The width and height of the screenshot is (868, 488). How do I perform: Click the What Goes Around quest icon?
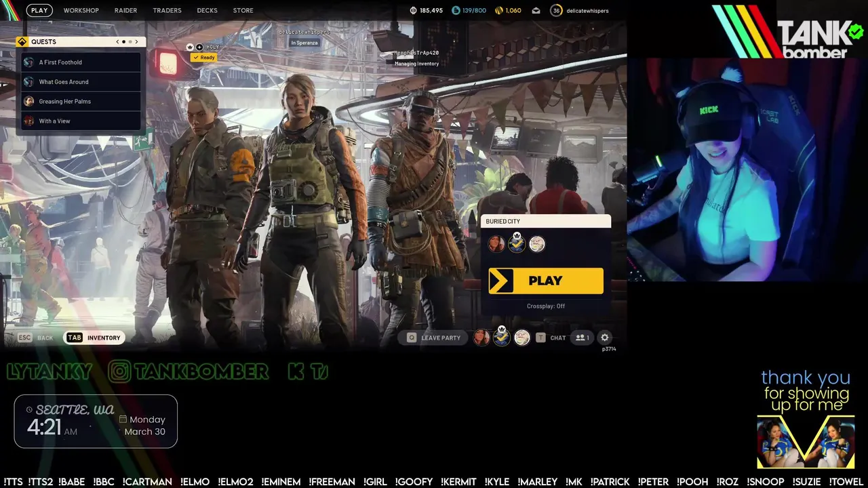click(x=28, y=82)
